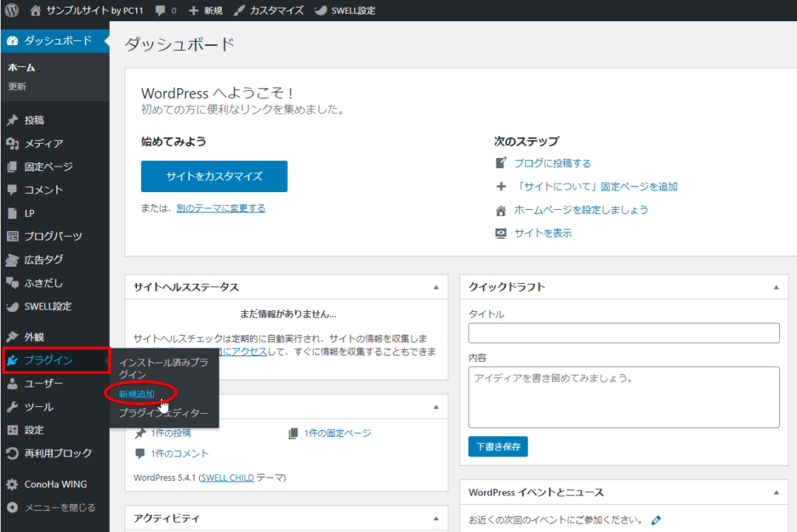Click the speech bubbles icon beside ふきだし
The width and height of the screenshot is (797, 532).
point(12,283)
